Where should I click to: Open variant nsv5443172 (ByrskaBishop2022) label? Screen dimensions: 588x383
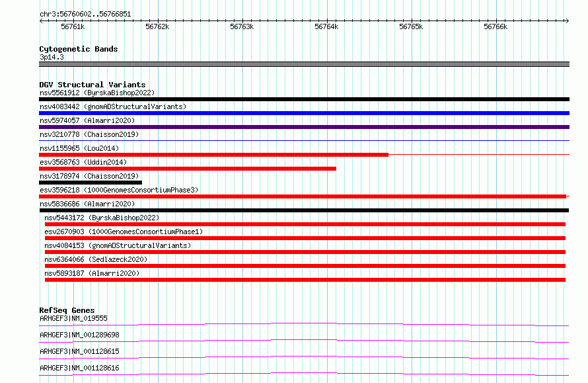coord(102,218)
